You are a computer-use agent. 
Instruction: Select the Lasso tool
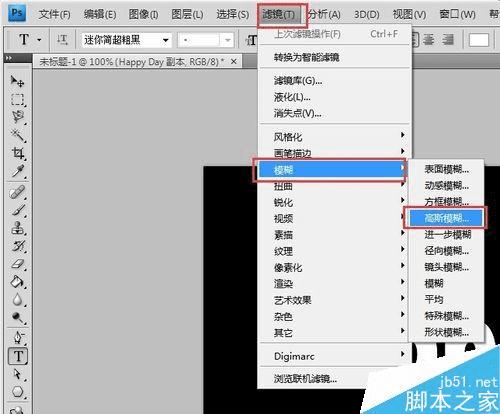[x=17, y=117]
